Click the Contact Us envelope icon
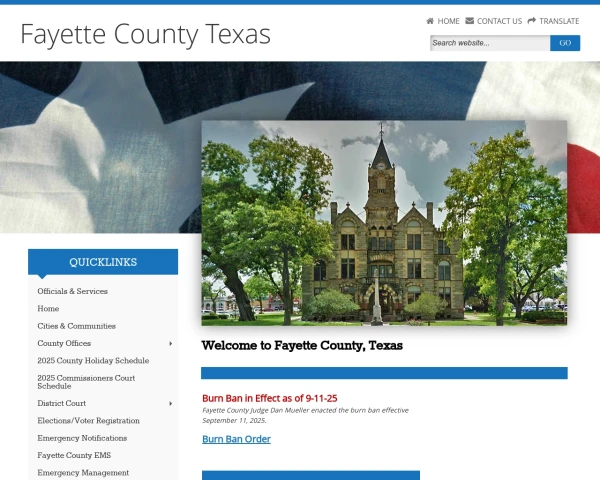The height and width of the screenshot is (480, 600). (x=470, y=21)
